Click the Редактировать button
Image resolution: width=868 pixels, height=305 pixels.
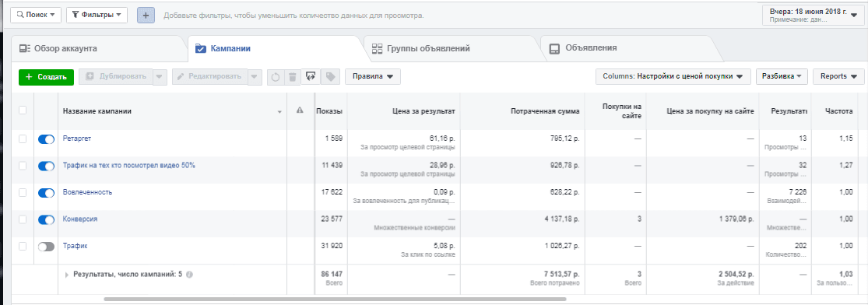[x=210, y=77]
